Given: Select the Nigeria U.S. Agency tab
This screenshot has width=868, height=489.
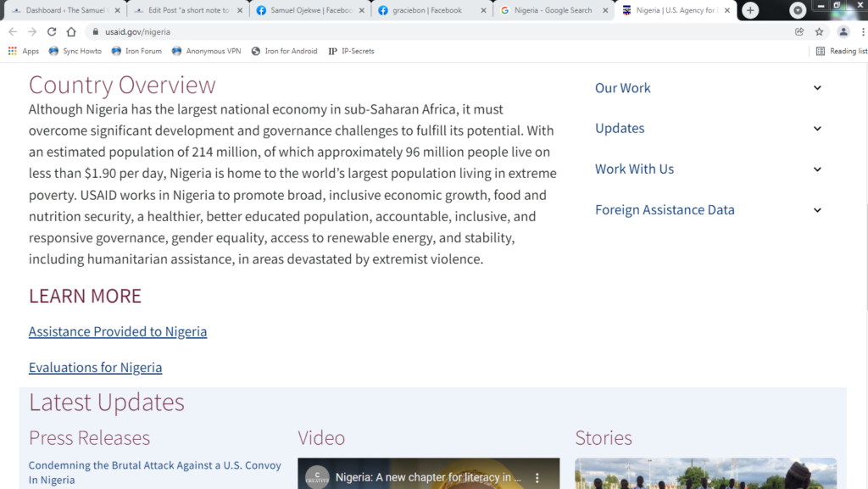Looking at the screenshot, I should pos(676,10).
